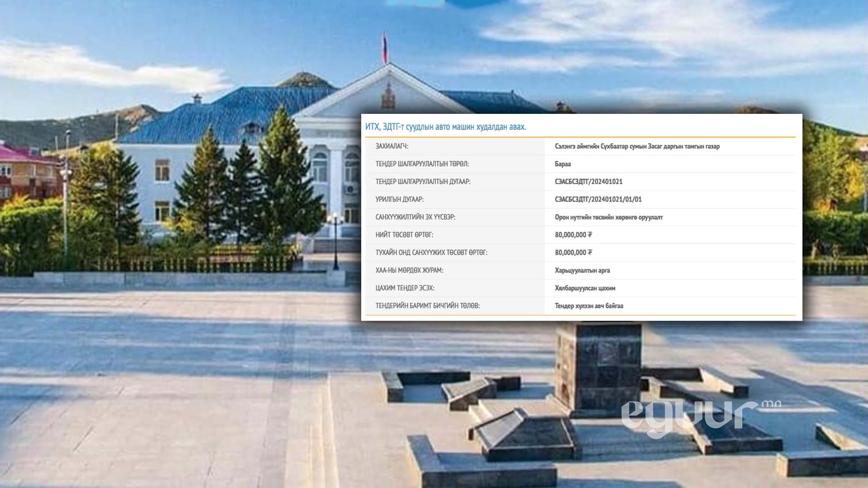Click the САНХҮҮЖИЛТИЙН ЭХ ҮҮСВЭР label
Image resolution: width=868 pixels, height=488 pixels.
(x=415, y=217)
